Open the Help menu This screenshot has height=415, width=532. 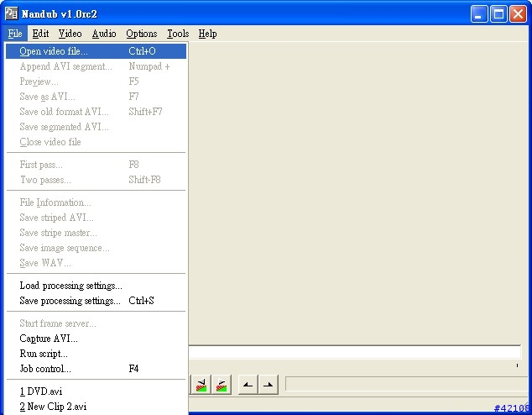pos(207,34)
